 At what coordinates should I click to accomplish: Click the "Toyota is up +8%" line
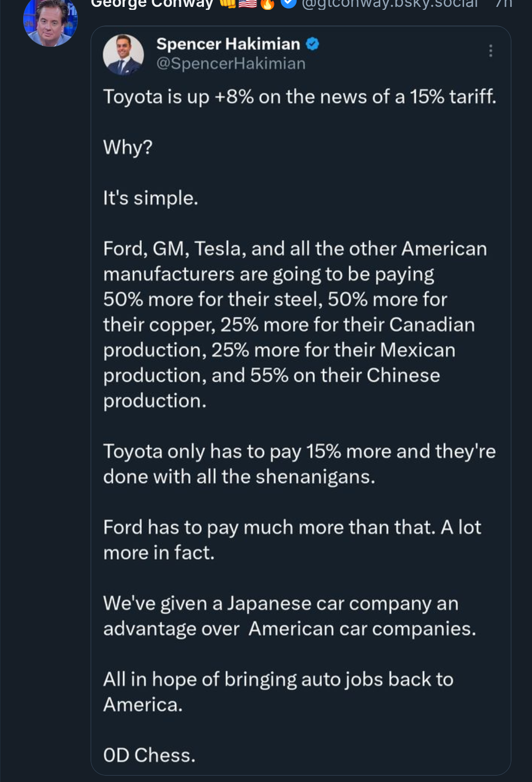(x=299, y=97)
